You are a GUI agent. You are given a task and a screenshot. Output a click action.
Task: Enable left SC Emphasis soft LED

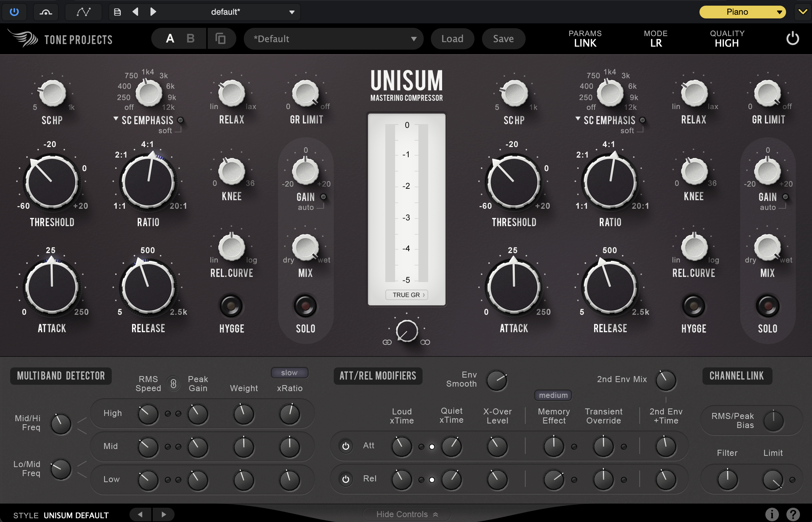181,120
